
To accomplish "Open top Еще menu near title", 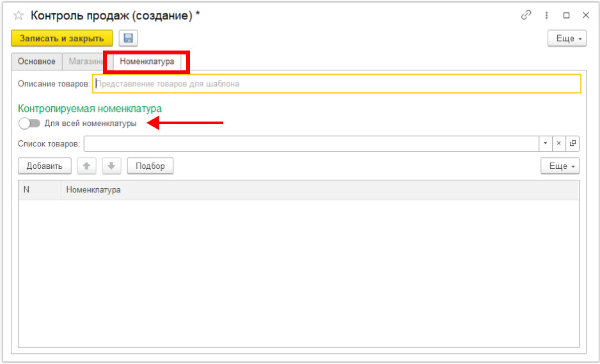I will 567,38.
